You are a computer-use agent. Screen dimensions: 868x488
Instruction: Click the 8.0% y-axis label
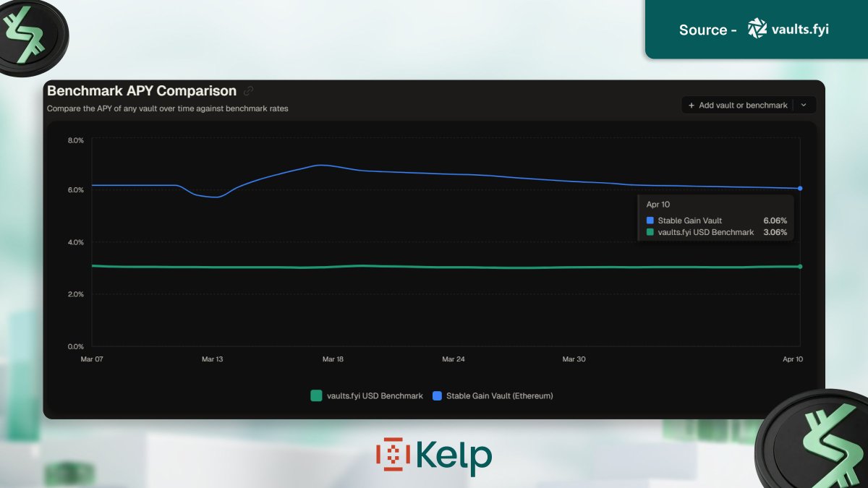(76, 140)
